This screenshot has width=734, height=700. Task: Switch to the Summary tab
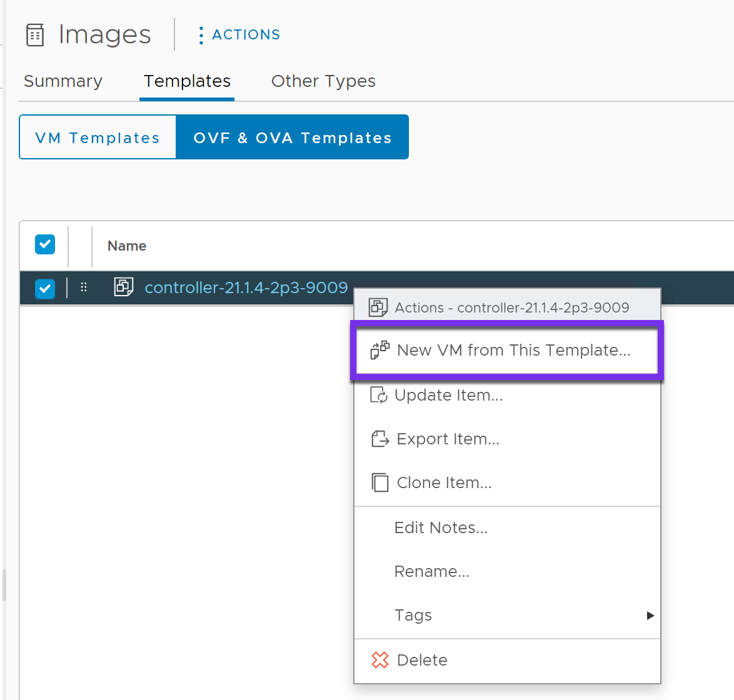coord(63,81)
